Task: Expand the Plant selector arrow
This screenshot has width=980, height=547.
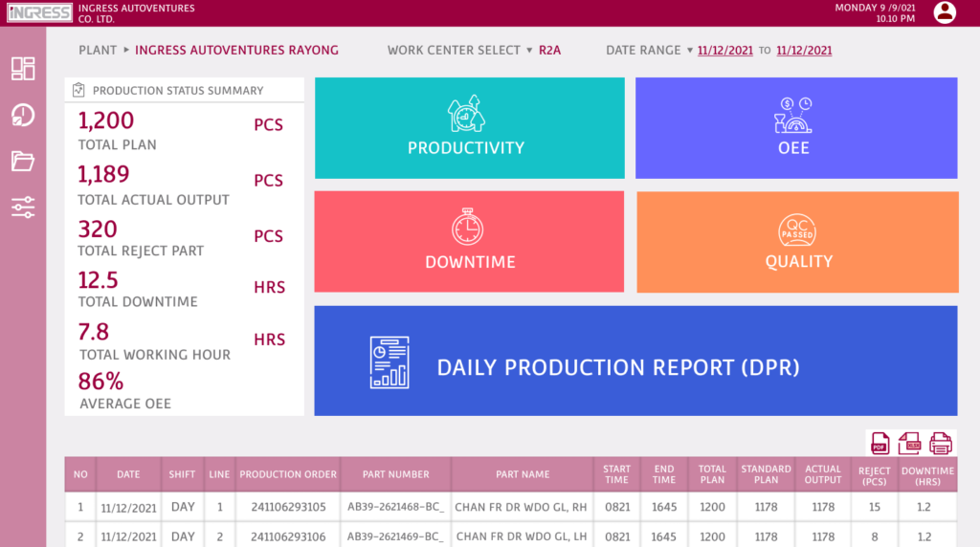Action: [125, 51]
